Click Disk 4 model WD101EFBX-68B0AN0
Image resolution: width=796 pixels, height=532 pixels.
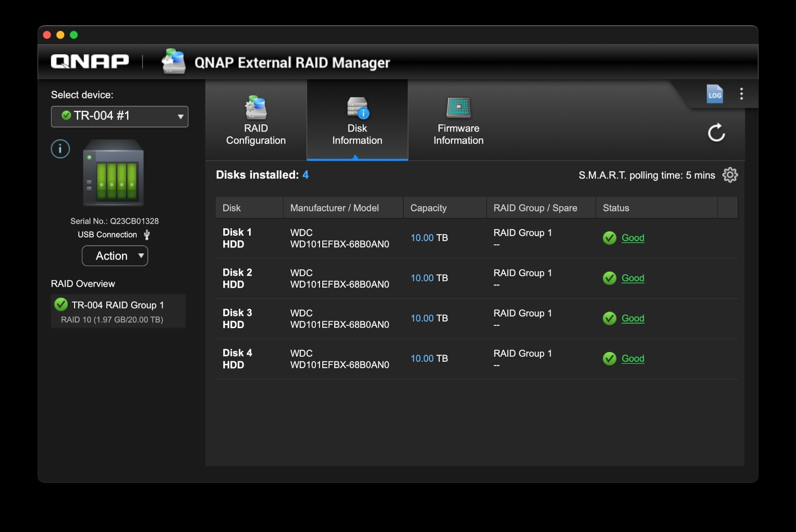(x=340, y=365)
